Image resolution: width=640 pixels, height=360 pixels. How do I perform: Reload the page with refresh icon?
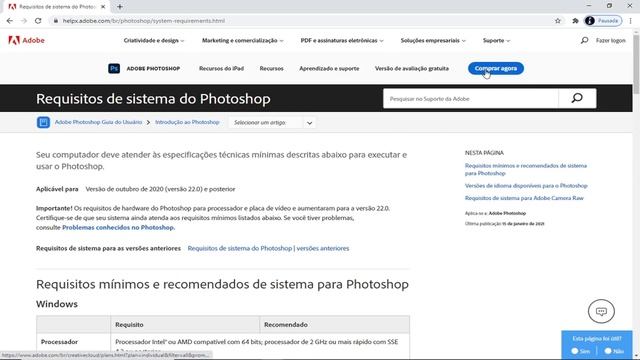pyautogui.click(x=38, y=21)
